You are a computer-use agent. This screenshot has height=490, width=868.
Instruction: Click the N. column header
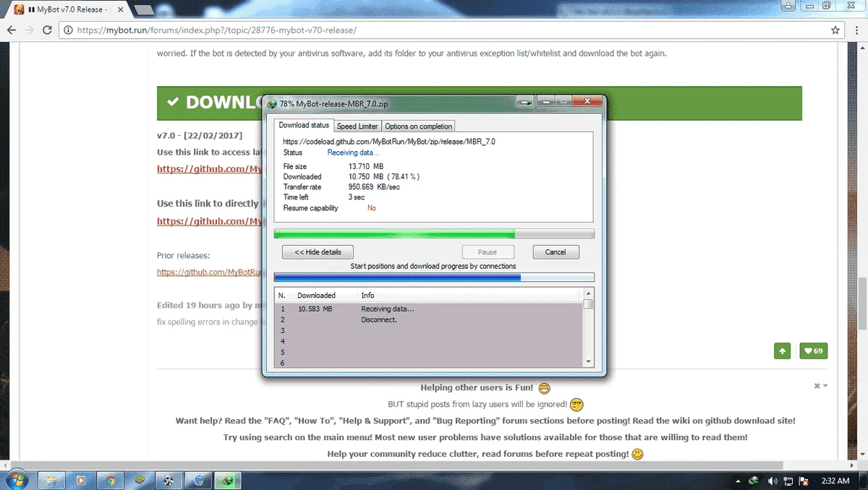(285, 296)
